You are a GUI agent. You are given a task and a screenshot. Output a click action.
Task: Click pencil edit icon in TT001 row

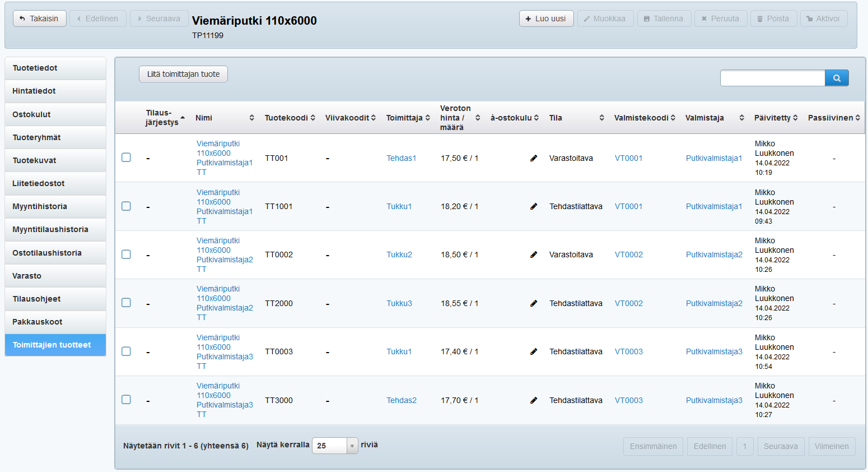coord(534,158)
